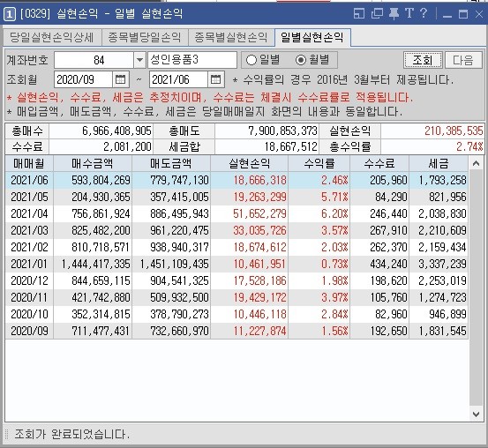Click the start month input field 2020/09
Screen dimensions: 488x448
click(83, 79)
